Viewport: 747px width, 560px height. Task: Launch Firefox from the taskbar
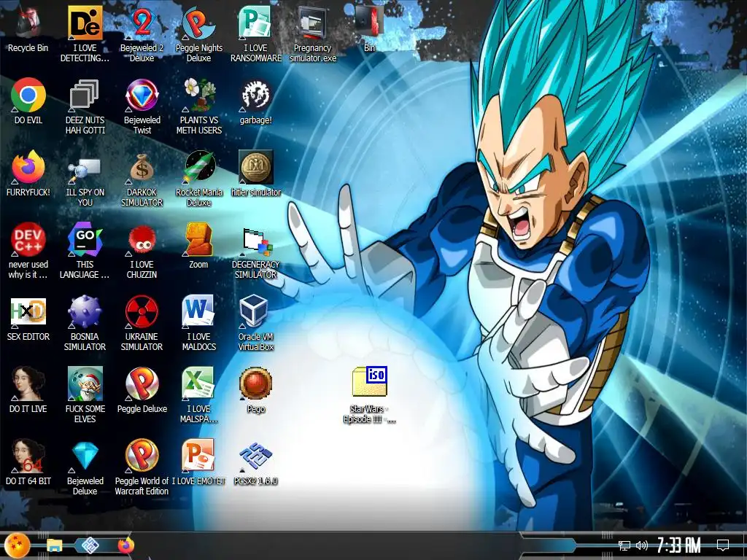click(126, 545)
